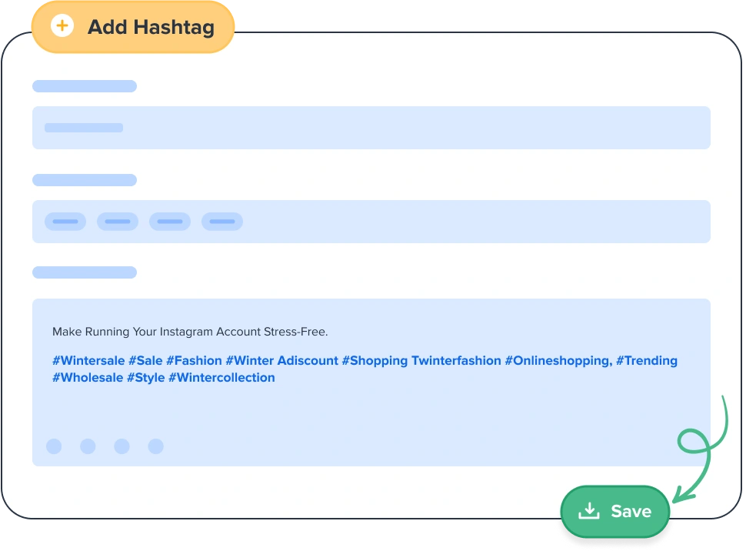
Task: Click the fourth tag pill chip
Action: [222, 222]
